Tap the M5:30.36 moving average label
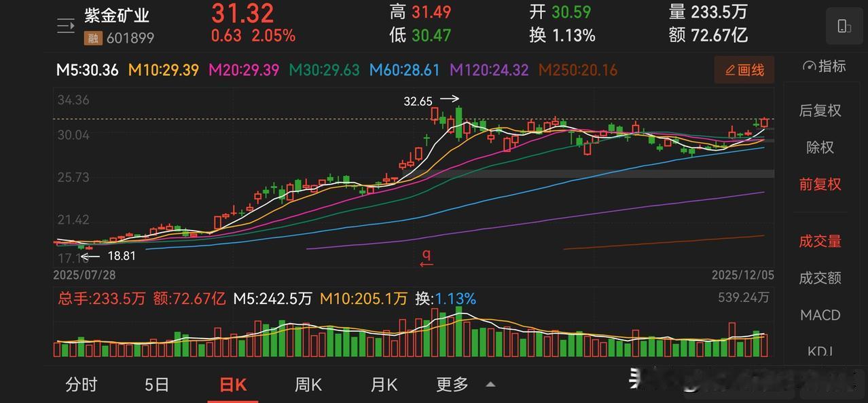 87,70
